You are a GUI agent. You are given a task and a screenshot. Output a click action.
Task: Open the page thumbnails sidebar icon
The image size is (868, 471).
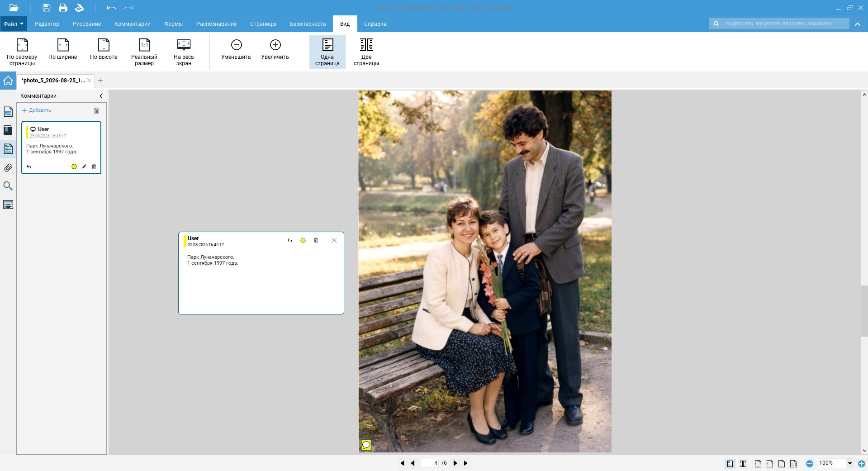[8, 112]
